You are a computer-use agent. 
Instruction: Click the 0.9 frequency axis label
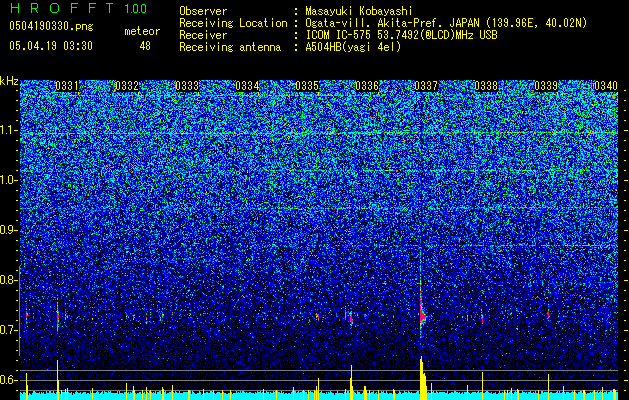tap(8, 230)
